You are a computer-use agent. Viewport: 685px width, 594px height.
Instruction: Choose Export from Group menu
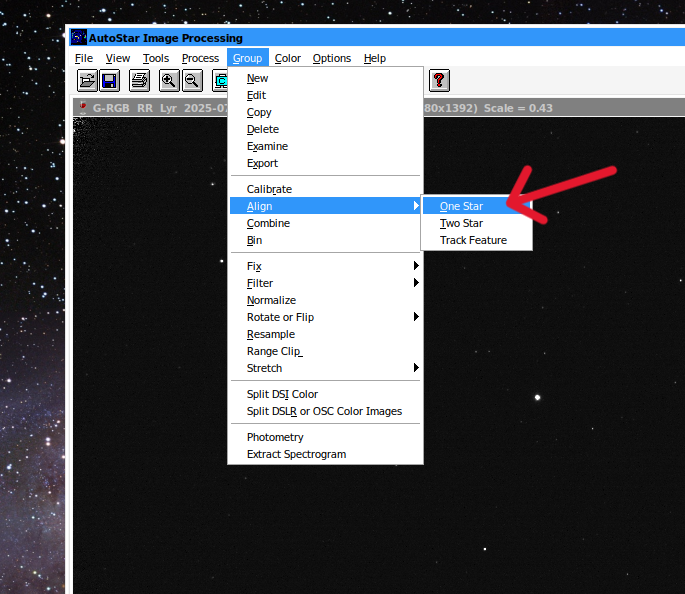(x=325, y=163)
